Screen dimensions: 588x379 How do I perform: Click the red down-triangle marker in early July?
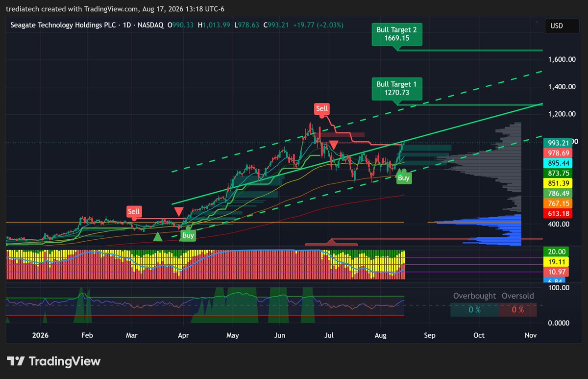(334, 145)
